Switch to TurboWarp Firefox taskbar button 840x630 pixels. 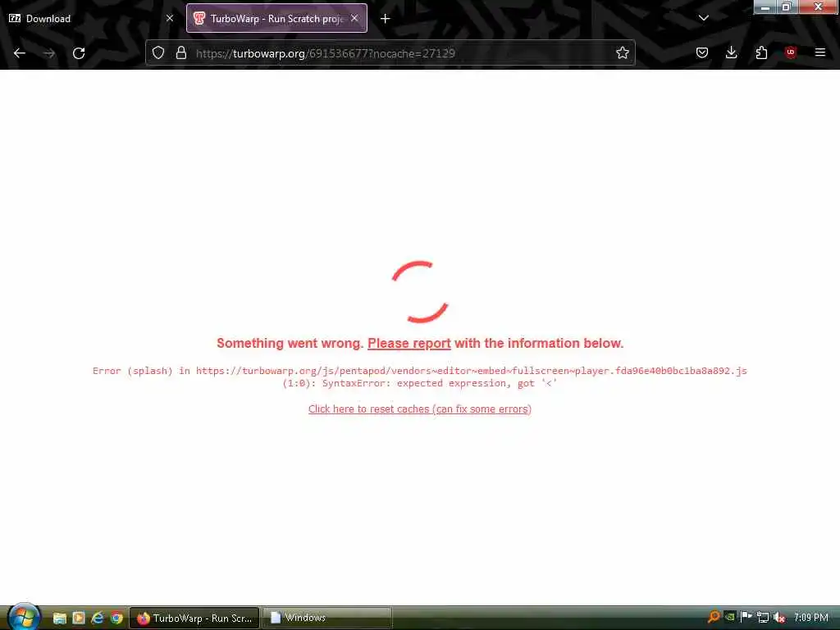pyautogui.click(x=194, y=619)
